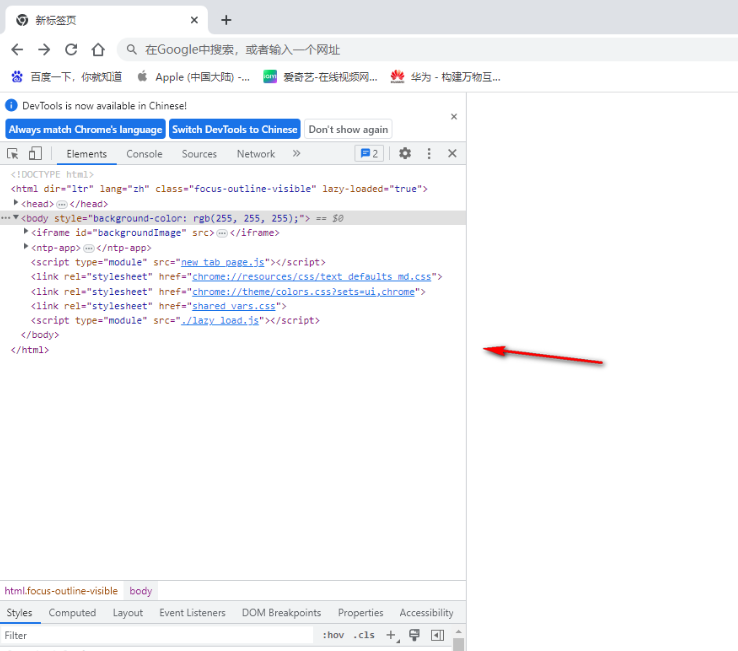Image resolution: width=738 pixels, height=651 pixels.
Task: Reload the page with the refresh icon
Action: 71,49
